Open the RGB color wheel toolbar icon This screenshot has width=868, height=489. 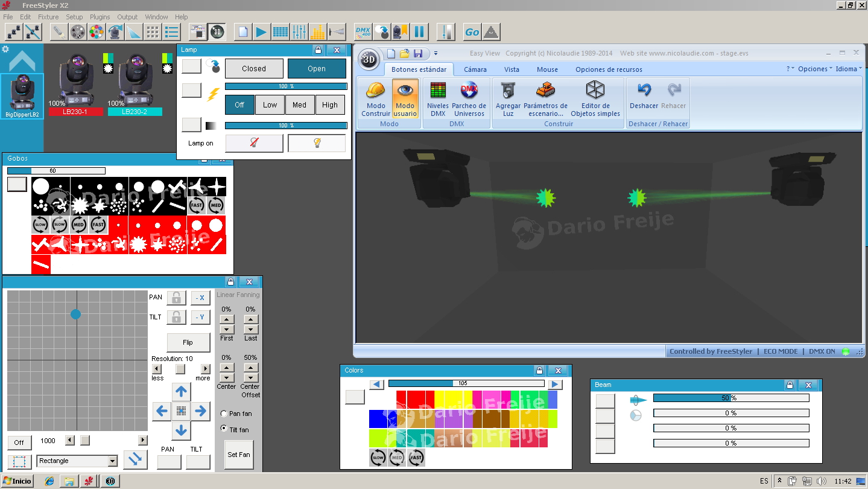point(97,31)
